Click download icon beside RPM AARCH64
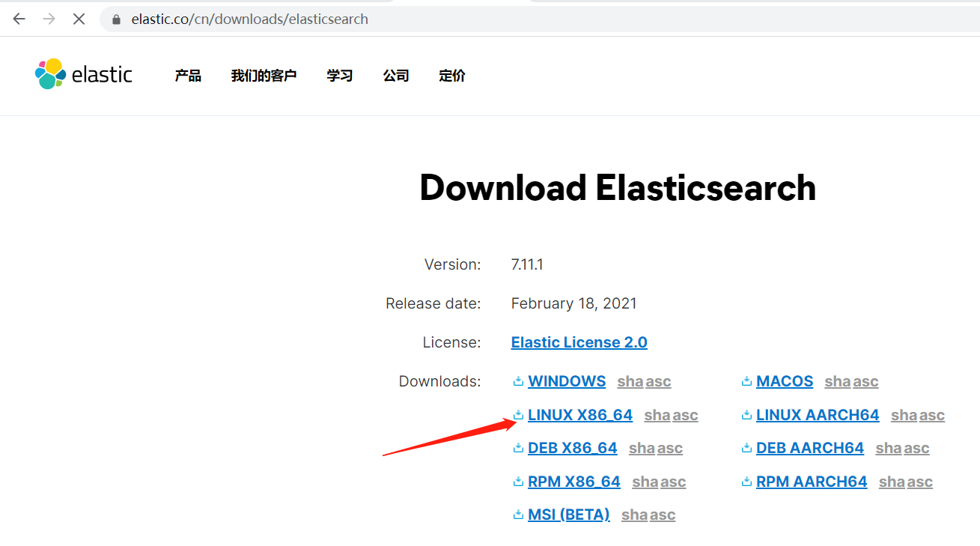Image resolution: width=980 pixels, height=546 pixels. coord(746,482)
